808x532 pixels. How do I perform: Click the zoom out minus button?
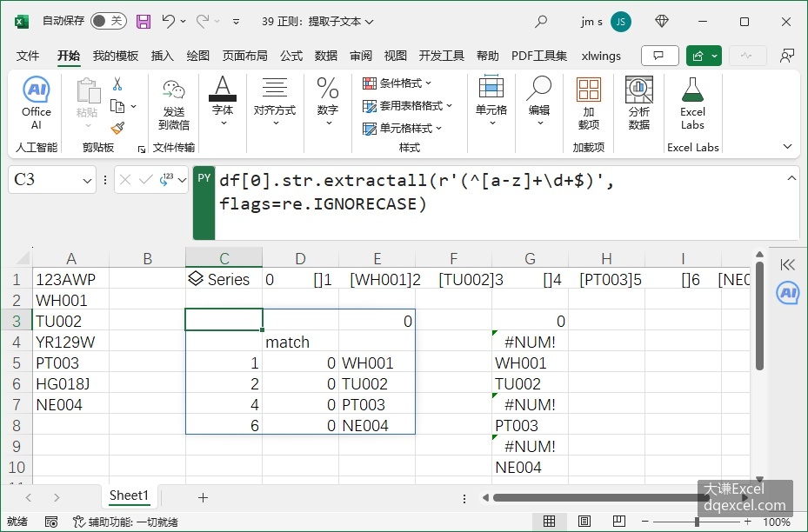click(644, 522)
